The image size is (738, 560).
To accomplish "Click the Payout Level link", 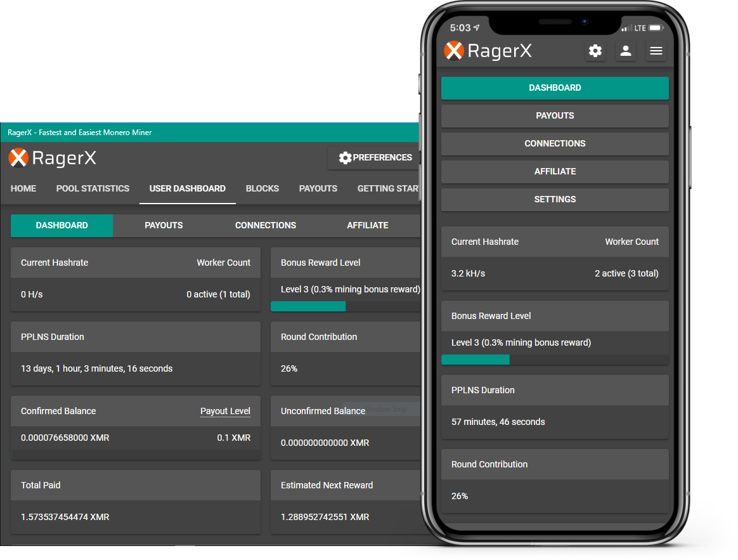I will point(225,411).
